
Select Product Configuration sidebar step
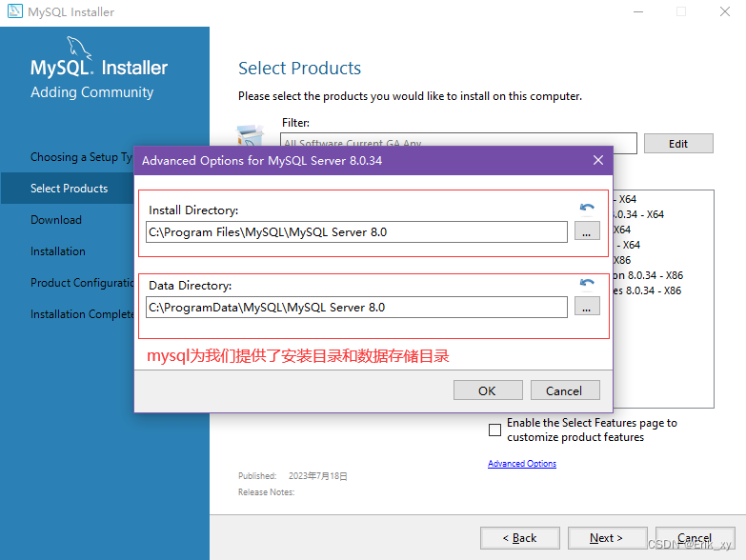(82, 283)
